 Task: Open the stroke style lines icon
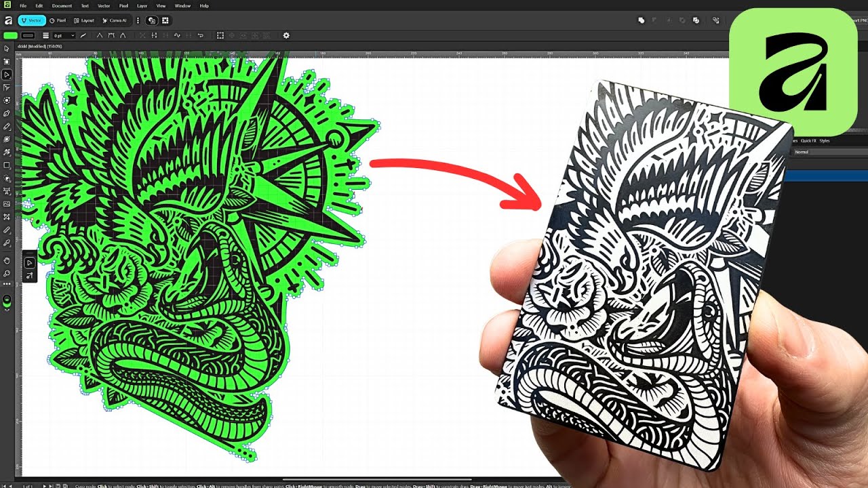[x=45, y=35]
